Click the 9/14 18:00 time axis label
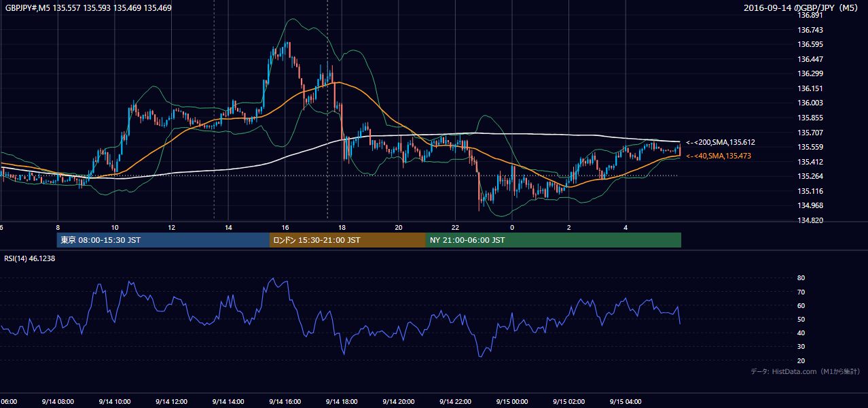The height and width of the screenshot is (408, 868). point(342,402)
